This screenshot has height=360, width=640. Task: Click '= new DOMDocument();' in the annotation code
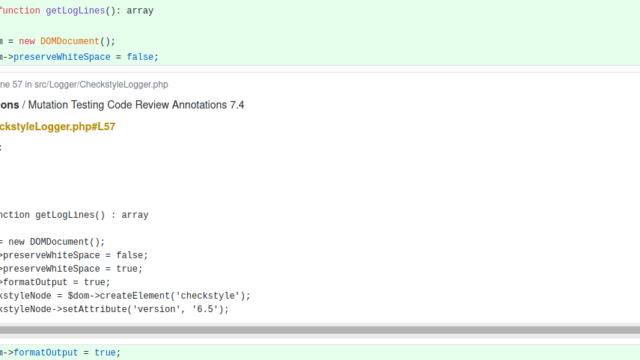tap(52, 242)
